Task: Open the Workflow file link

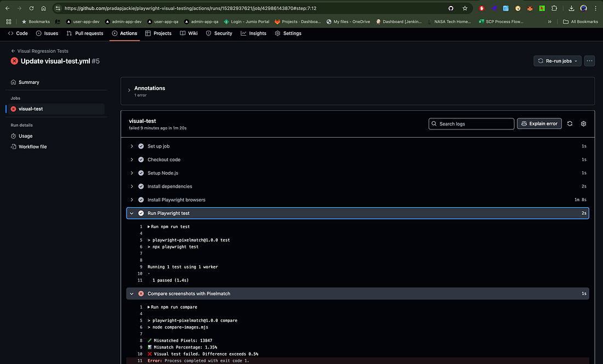Action: point(33,147)
